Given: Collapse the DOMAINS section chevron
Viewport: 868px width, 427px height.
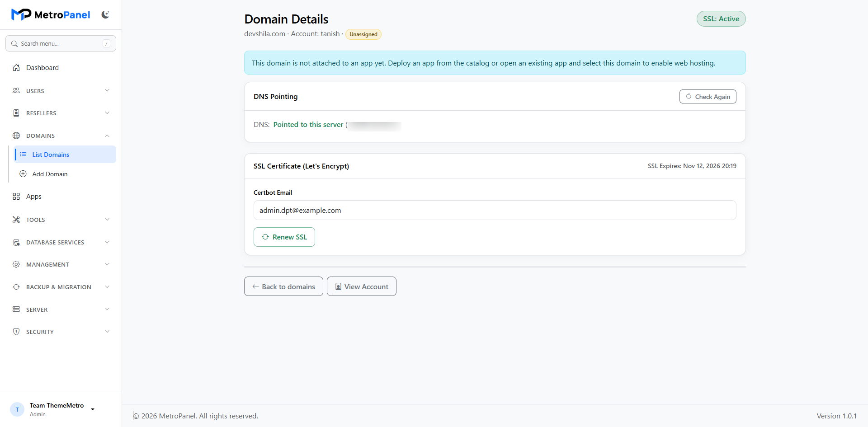Looking at the screenshot, I should (x=107, y=136).
